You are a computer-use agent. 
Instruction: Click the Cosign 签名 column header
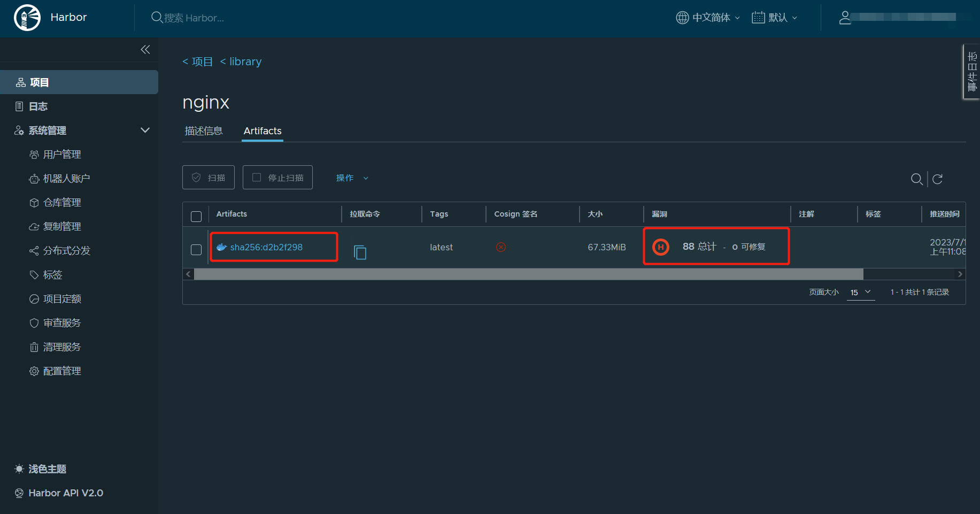coord(516,214)
